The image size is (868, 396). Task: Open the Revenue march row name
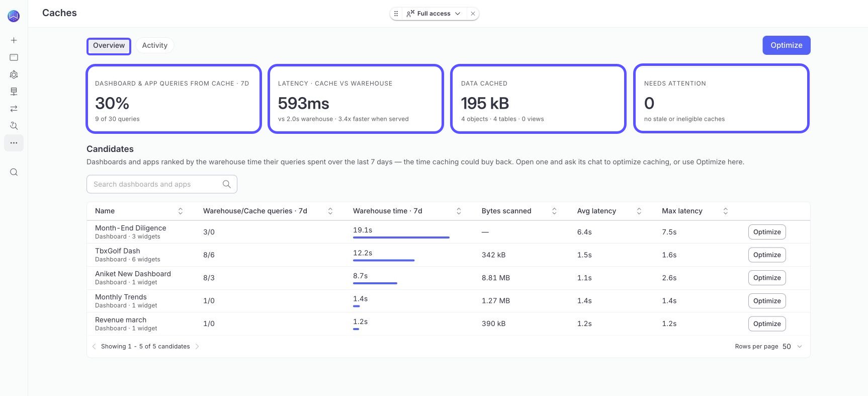click(121, 320)
